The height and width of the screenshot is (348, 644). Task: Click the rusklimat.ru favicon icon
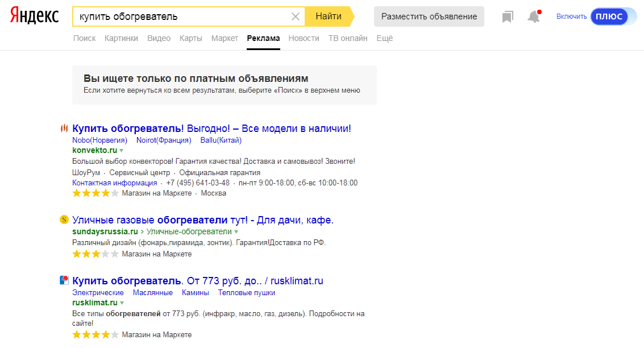point(64,280)
